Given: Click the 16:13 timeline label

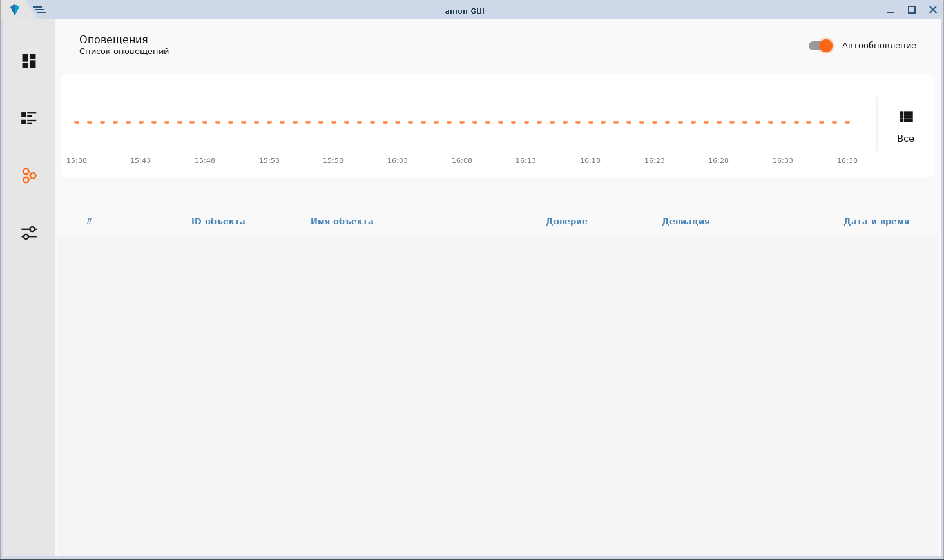Looking at the screenshot, I should pyautogui.click(x=526, y=160).
